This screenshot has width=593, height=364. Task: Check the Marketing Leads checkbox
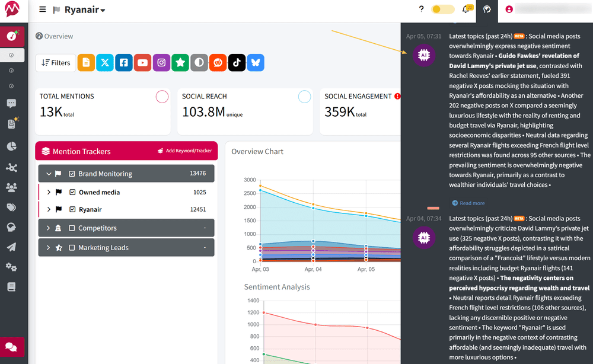click(72, 248)
